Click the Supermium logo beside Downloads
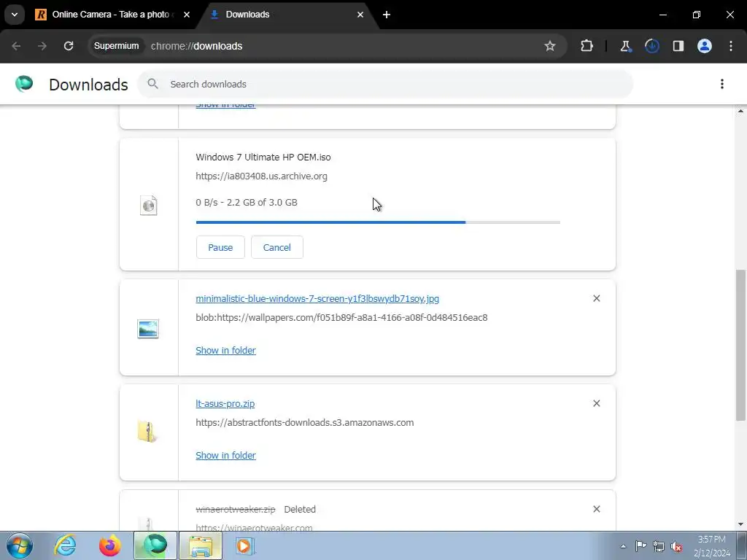 (x=24, y=84)
